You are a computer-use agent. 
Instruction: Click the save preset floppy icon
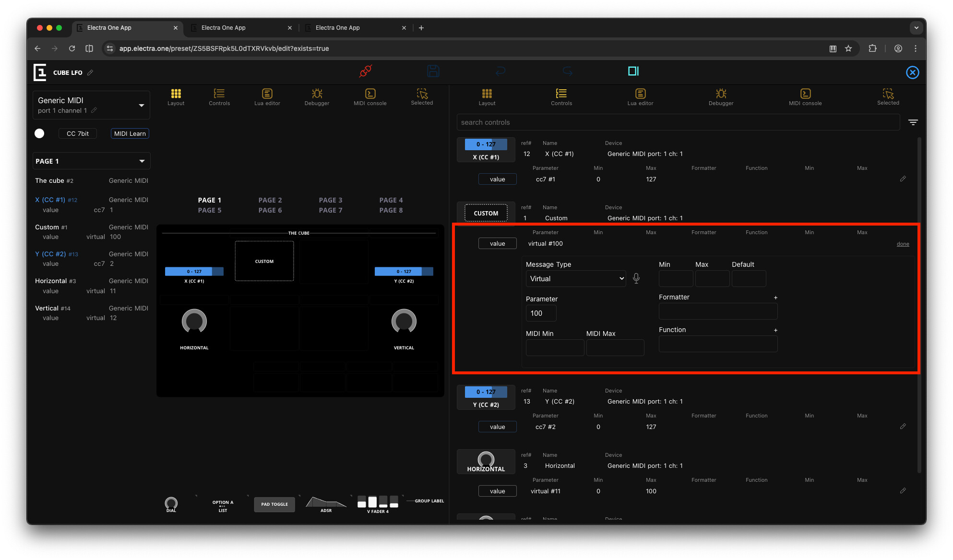pyautogui.click(x=433, y=71)
